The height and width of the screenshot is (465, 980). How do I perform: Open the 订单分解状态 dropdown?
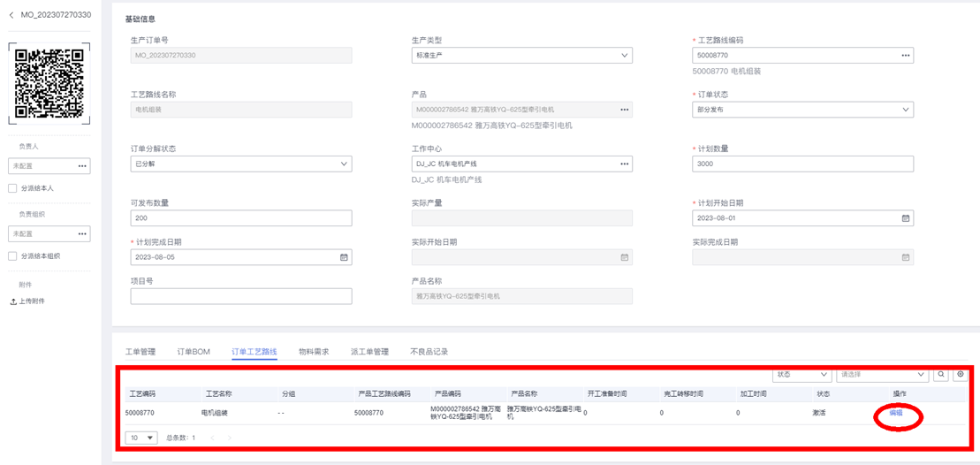(241, 164)
